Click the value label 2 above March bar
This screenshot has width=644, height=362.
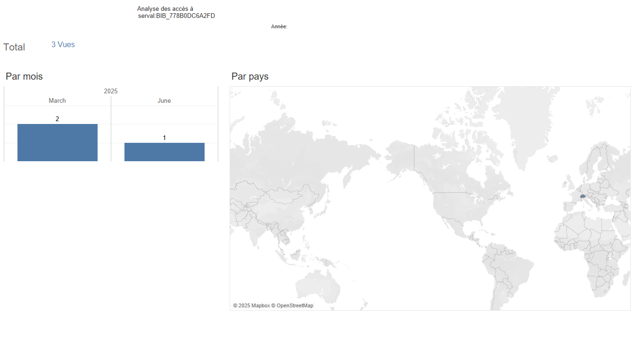pyautogui.click(x=57, y=119)
